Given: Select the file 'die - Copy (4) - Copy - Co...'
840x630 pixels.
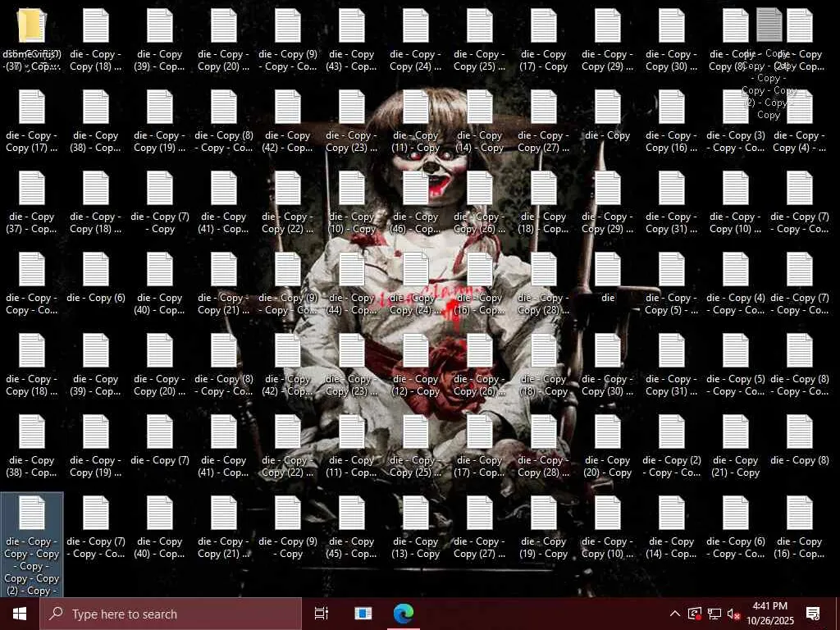Looking at the screenshot, I should pos(736,285).
